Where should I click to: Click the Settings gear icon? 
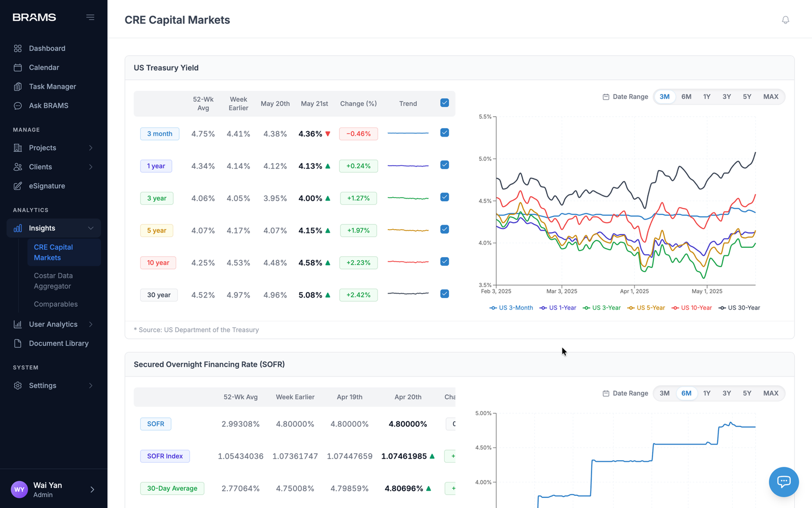coord(18,386)
